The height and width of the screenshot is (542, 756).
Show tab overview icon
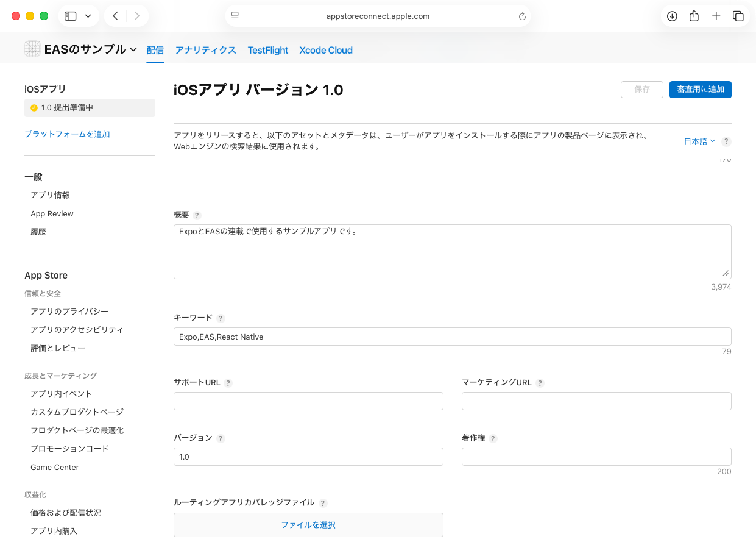(x=738, y=16)
